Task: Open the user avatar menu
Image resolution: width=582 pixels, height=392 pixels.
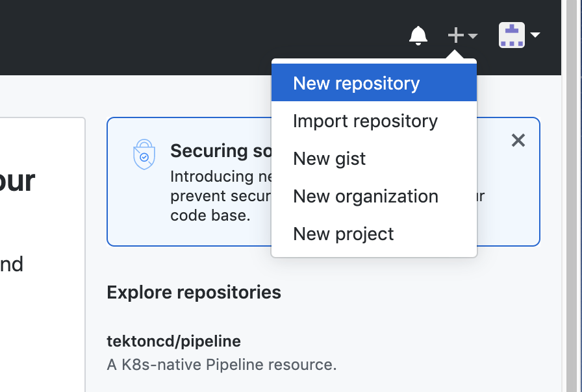Action: [511, 35]
